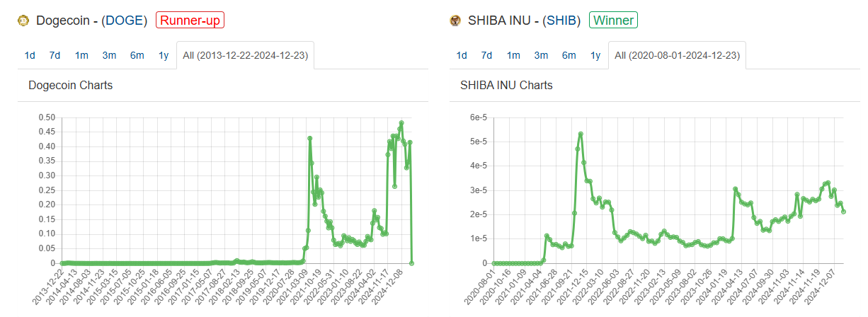
Task: Click the 1e-5 label on SHIBA INU y-axis
Action: click(478, 238)
